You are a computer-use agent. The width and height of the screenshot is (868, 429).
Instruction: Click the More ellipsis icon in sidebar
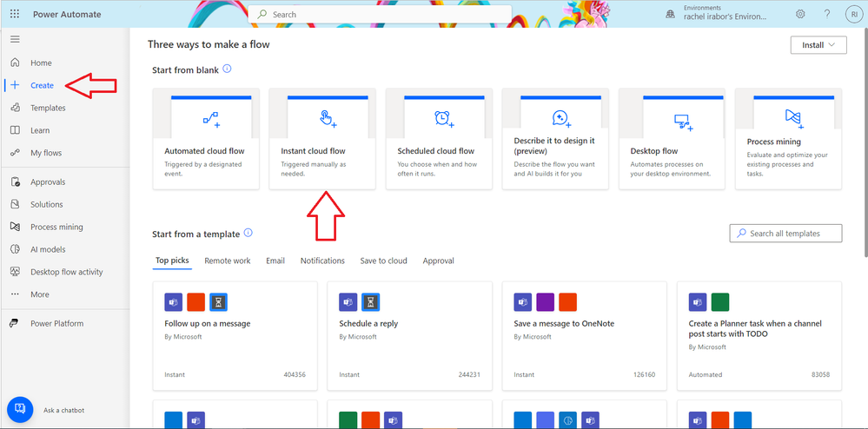[16, 294]
